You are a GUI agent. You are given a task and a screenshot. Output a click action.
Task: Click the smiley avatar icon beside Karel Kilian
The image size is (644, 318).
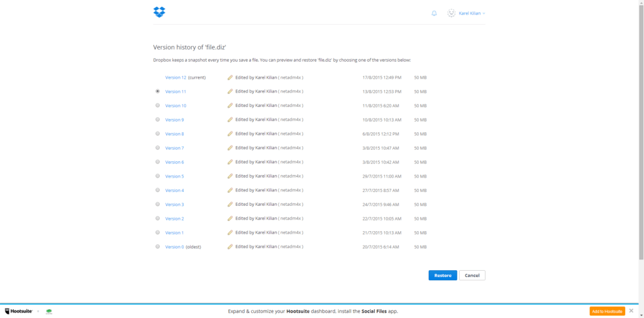tap(452, 13)
